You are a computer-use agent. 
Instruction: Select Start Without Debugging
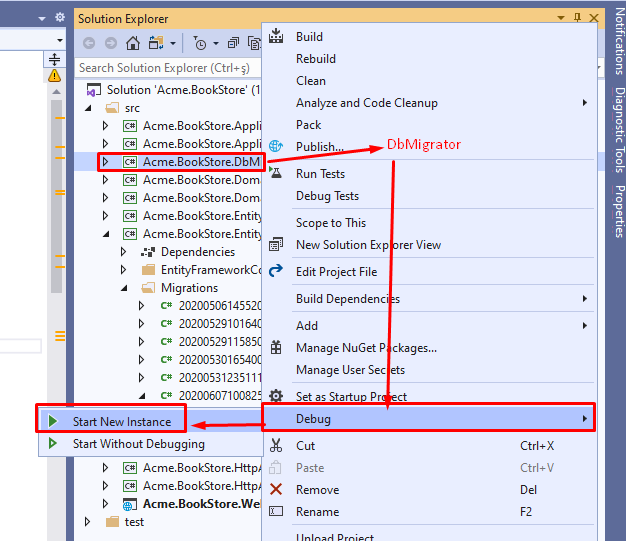pyautogui.click(x=138, y=444)
